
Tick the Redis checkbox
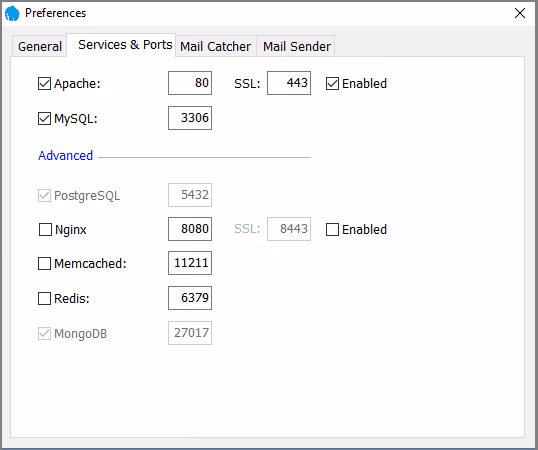tap(44, 298)
